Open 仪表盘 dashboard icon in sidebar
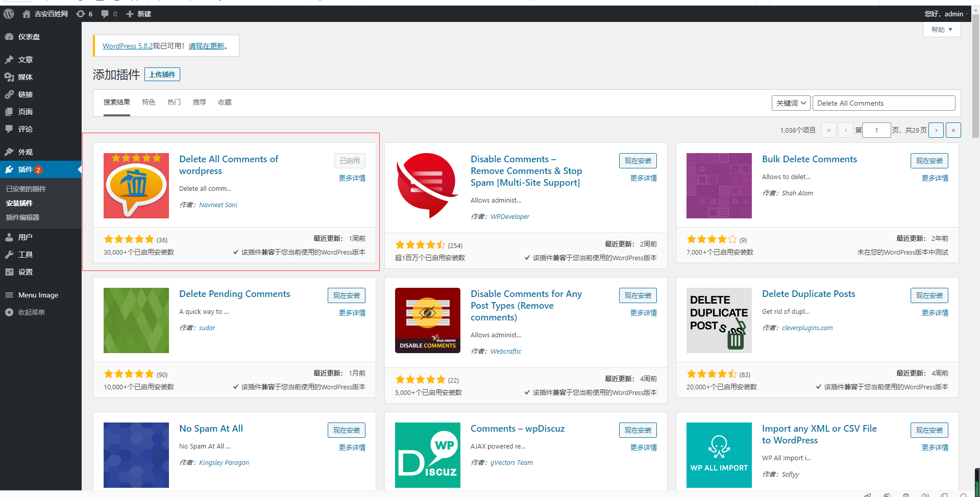 (9, 37)
